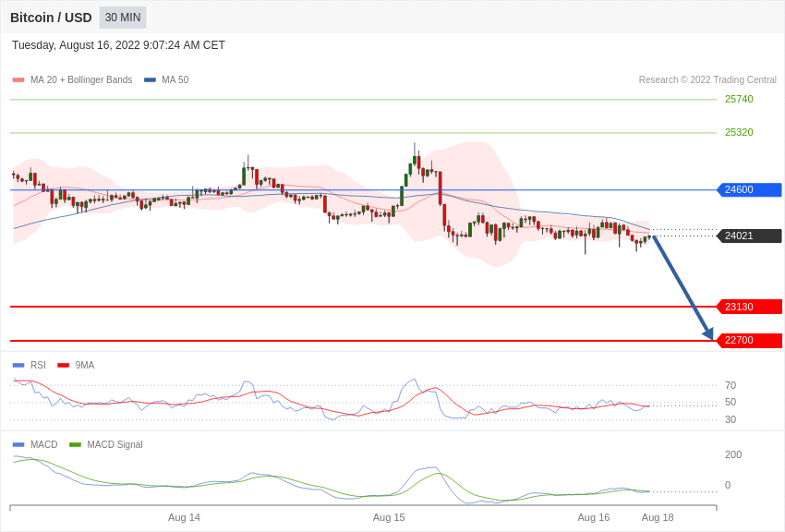Screen dimensions: 785x532
Task: Click the Aug 14 date axis label
Action: (x=184, y=517)
